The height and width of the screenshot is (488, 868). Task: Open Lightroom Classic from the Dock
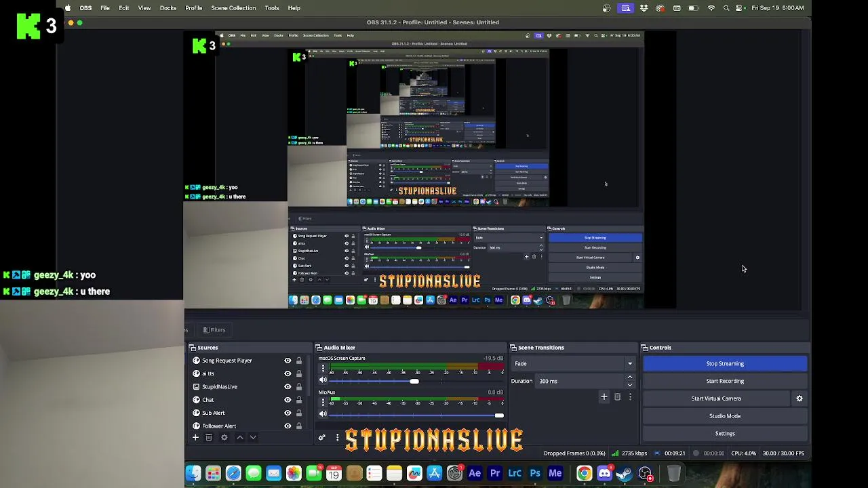tap(515, 473)
